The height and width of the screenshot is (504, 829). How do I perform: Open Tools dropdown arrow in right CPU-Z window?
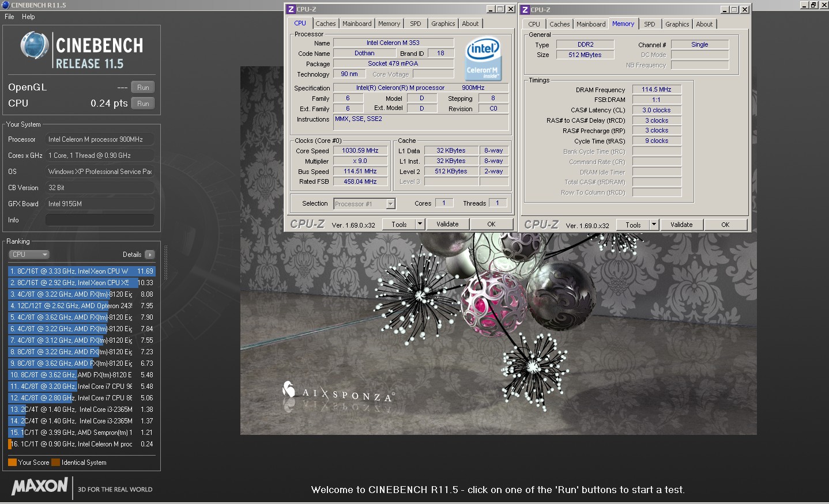pyautogui.click(x=654, y=225)
